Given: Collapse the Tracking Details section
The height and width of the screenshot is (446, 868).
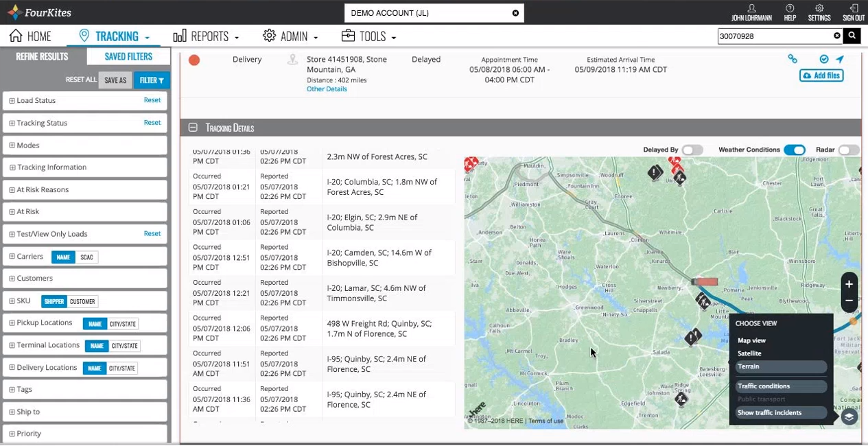Looking at the screenshot, I should [x=193, y=128].
